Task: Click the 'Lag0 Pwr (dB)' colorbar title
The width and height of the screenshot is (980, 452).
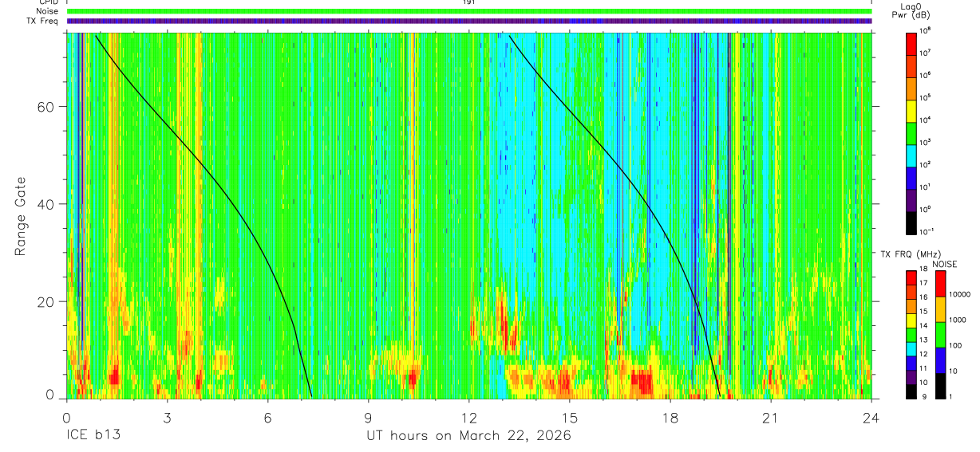Action: (911, 11)
